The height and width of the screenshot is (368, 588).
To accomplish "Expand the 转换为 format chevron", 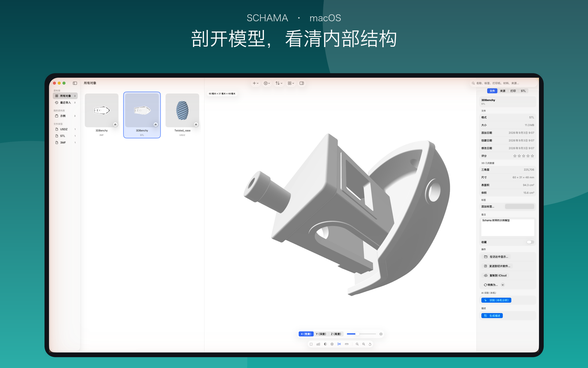I will pyautogui.click(x=503, y=285).
